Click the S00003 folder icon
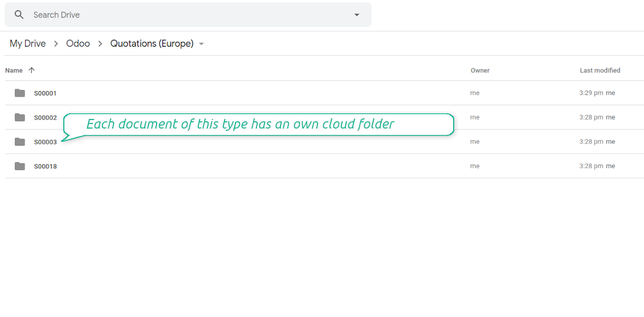644x317 pixels. point(20,142)
